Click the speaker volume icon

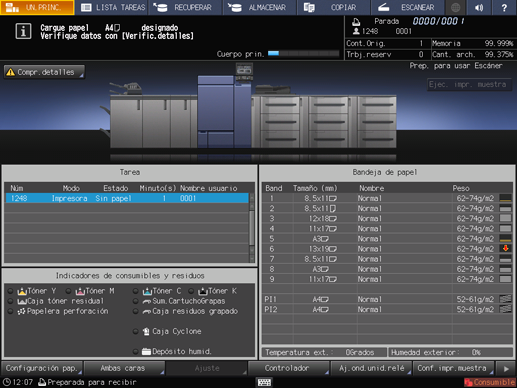coord(479,7)
